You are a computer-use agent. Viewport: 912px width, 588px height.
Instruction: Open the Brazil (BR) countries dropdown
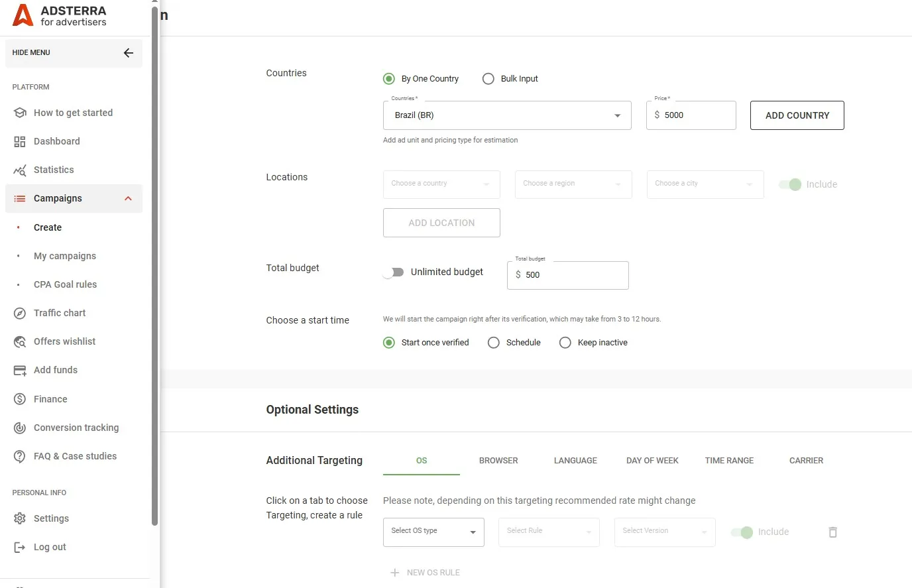(507, 115)
